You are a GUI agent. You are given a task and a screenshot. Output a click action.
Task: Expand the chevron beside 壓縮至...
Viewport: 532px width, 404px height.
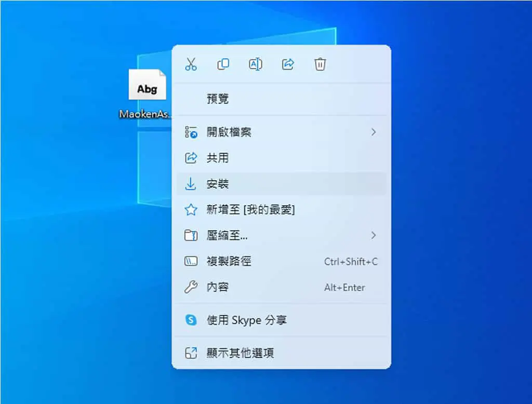click(x=374, y=235)
